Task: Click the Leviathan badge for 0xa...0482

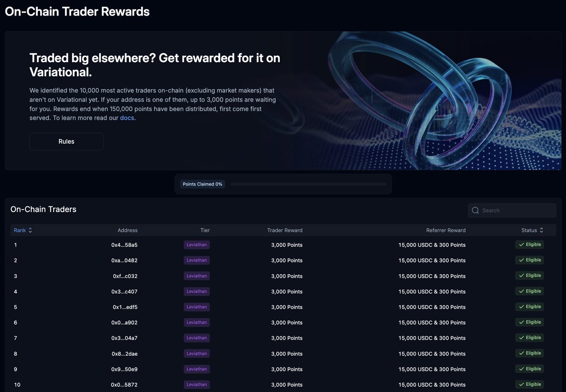Action: pyautogui.click(x=197, y=260)
